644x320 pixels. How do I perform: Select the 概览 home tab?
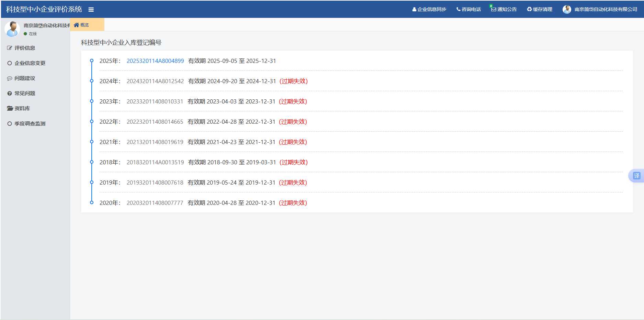(x=82, y=25)
